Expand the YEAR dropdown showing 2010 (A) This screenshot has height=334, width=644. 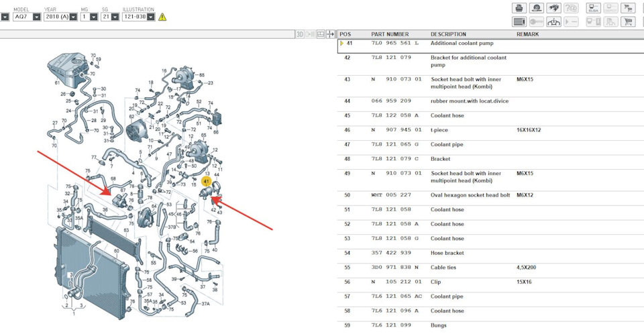74,17
